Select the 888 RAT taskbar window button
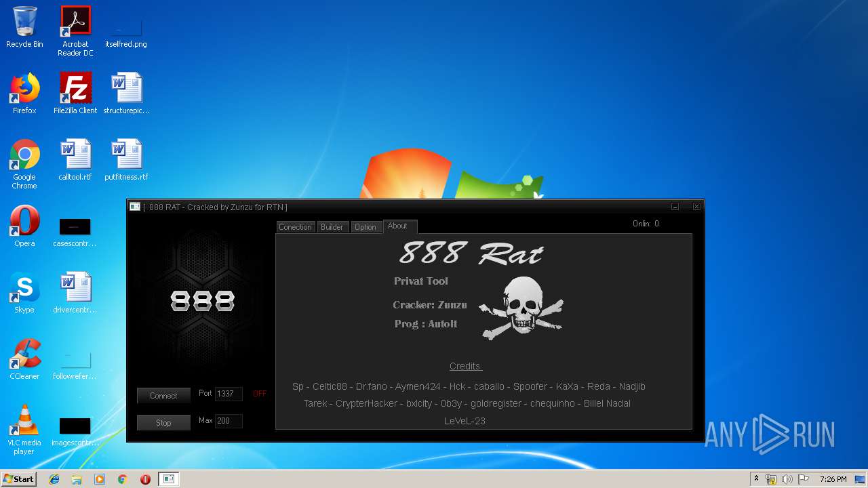Screen dimensions: 868x488 pyautogui.click(x=169, y=479)
